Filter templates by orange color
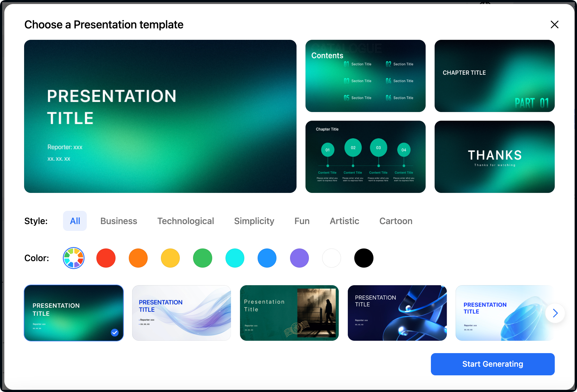577x392 pixels. click(x=138, y=258)
